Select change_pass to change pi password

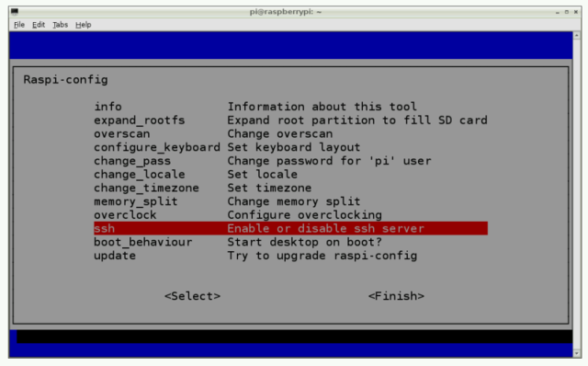pos(290,161)
